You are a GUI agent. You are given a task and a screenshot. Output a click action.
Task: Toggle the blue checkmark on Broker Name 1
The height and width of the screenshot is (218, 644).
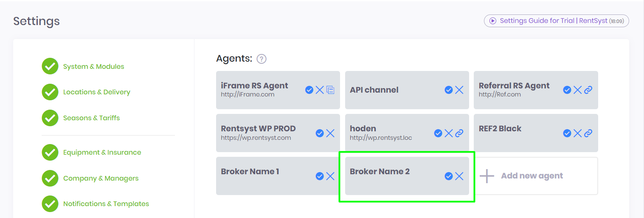(x=320, y=176)
